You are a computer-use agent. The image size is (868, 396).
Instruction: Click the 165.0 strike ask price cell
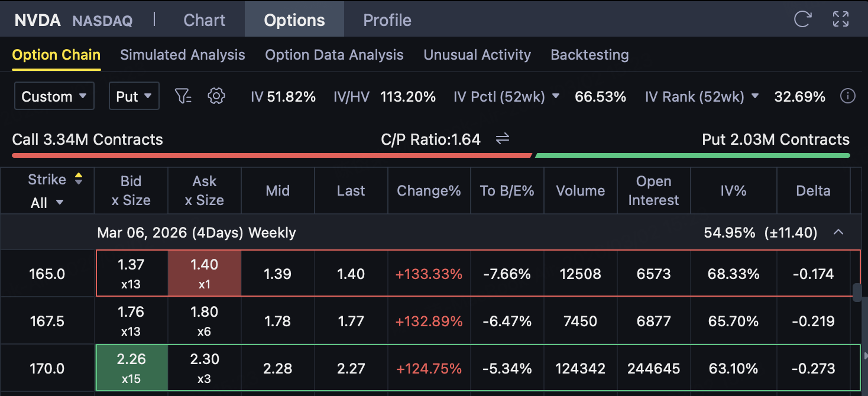[204, 273]
